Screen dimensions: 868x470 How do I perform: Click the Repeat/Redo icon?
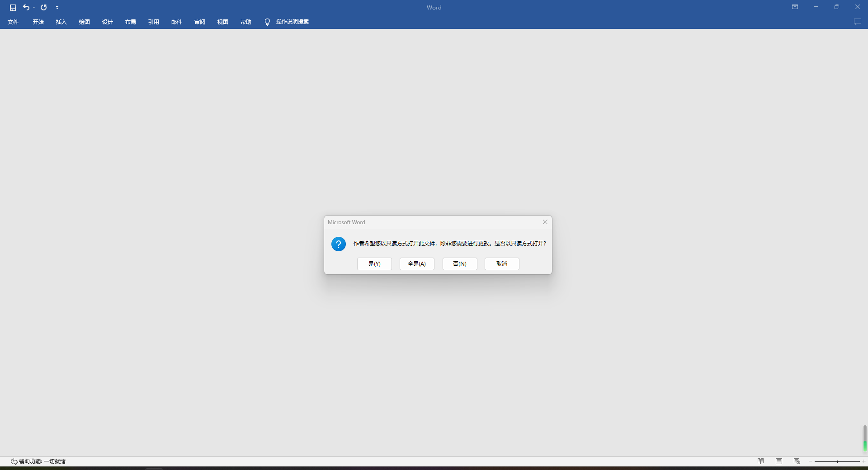(44, 7)
